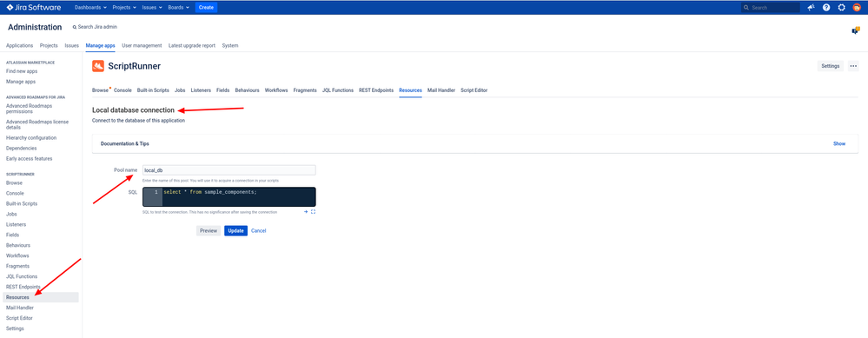Open ScriptRunner Console tab
Image resolution: width=868 pixels, height=338 pixels.
[x=123, y=90]
